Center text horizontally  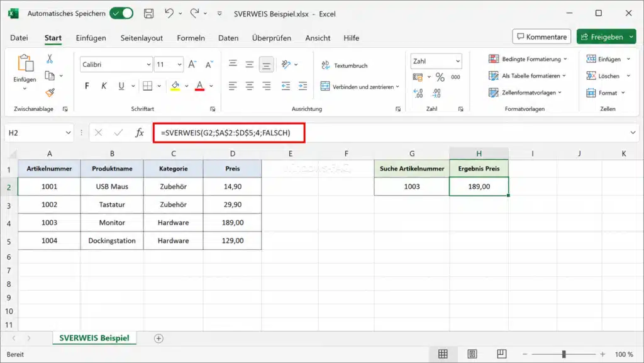click(249, 86)
